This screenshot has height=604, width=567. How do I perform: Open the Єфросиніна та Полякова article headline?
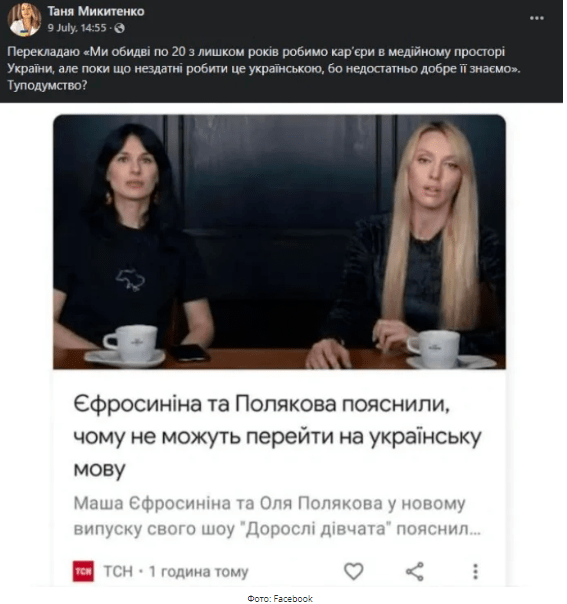[x=277, y=436]
